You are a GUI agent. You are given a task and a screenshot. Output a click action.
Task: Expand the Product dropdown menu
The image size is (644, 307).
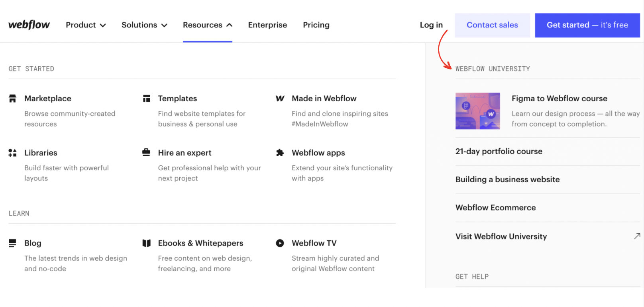coord(86,25)
